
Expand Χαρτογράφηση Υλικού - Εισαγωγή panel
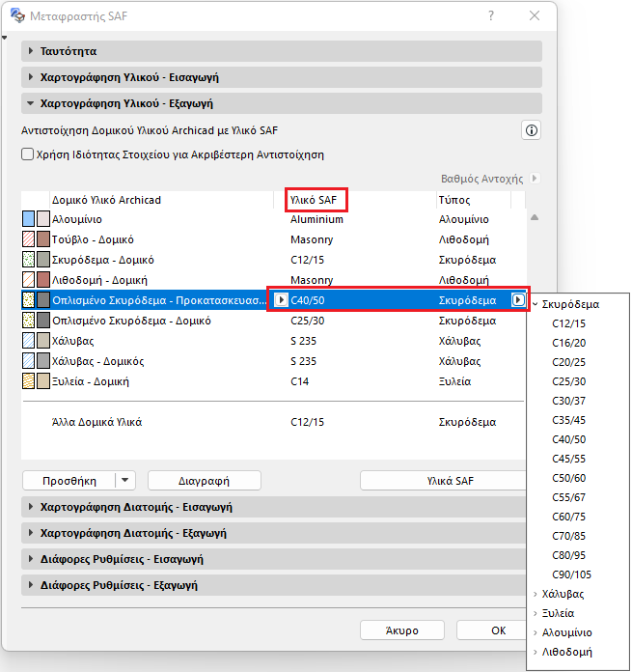(31, 77)
